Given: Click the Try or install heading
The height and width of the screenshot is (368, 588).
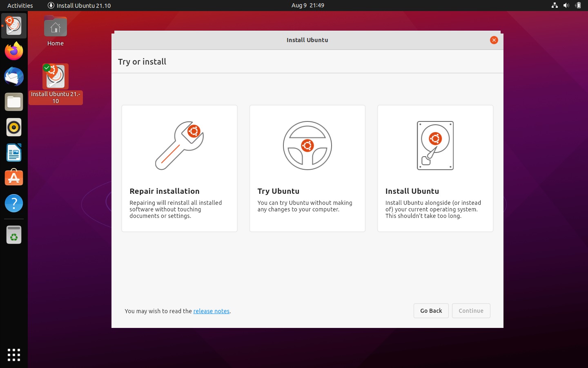Looking at the screenshot, I should pos(142,62).
